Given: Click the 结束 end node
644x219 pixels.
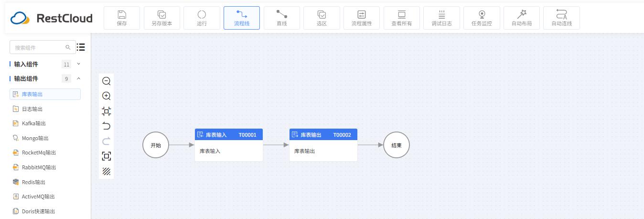Looking at the screenshot, I should point(397,145).
